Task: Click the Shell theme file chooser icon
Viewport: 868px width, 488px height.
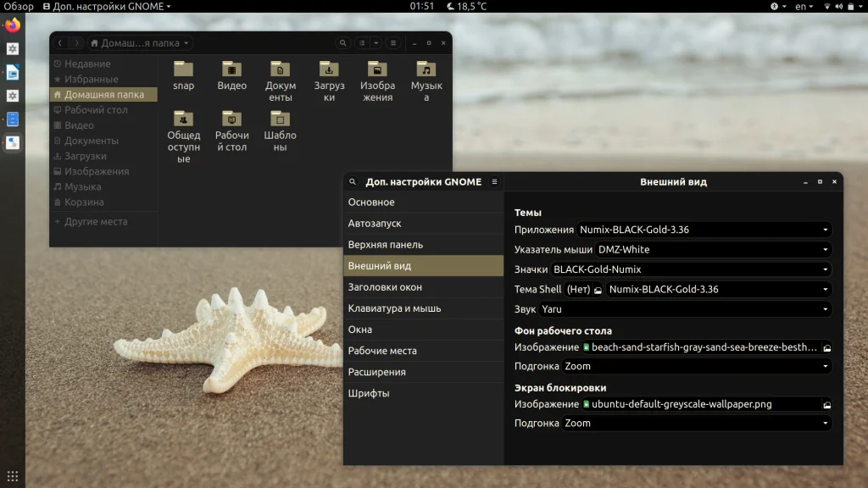Action: [598, 290]
